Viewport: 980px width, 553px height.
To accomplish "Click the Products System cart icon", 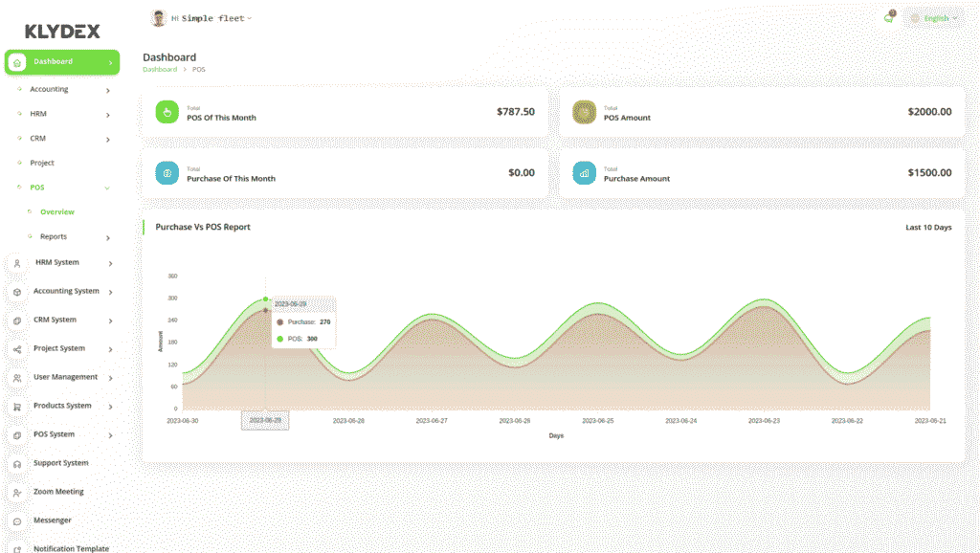I will [x=17, y=407].
